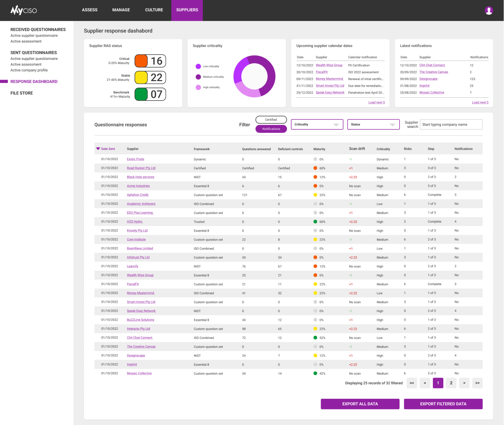Open Acme Industries supplier link
This screenshot has width=504, height=425.
click(x=138, y=186)
